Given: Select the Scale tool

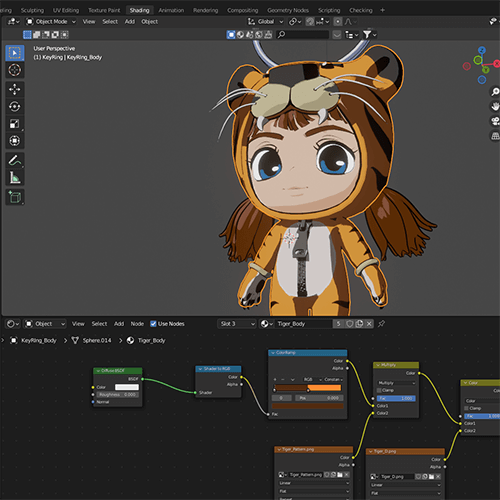Looking at the screenshot, I should 15,124.
